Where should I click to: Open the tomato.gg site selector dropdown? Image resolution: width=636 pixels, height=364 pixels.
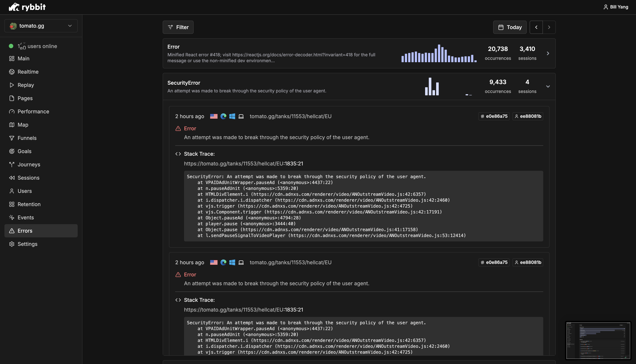[x=41, y=26]
